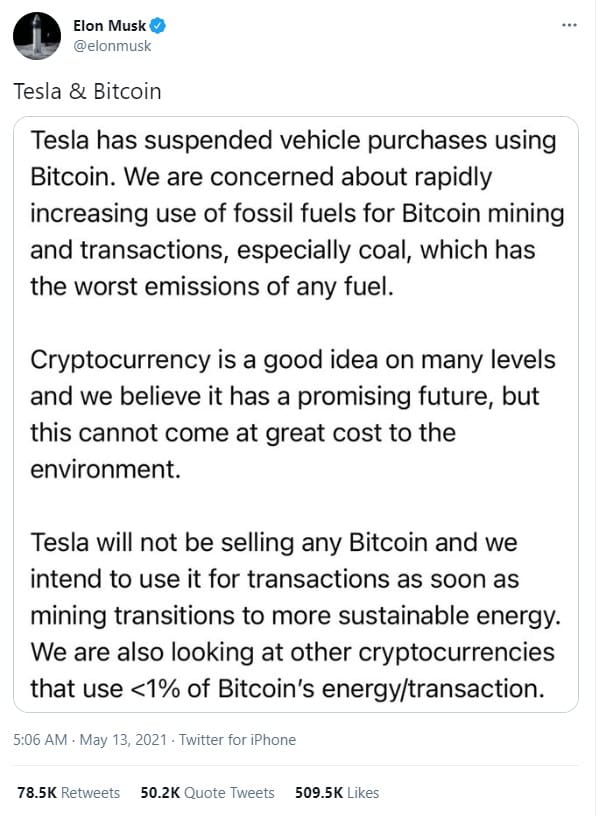Open the three-dot more options menu
Image resolution: width=615 pixels, height=816 pixels.
569,25
